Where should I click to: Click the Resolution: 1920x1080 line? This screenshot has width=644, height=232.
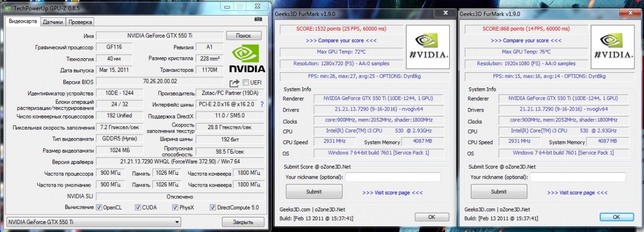[x=526, y=64]
